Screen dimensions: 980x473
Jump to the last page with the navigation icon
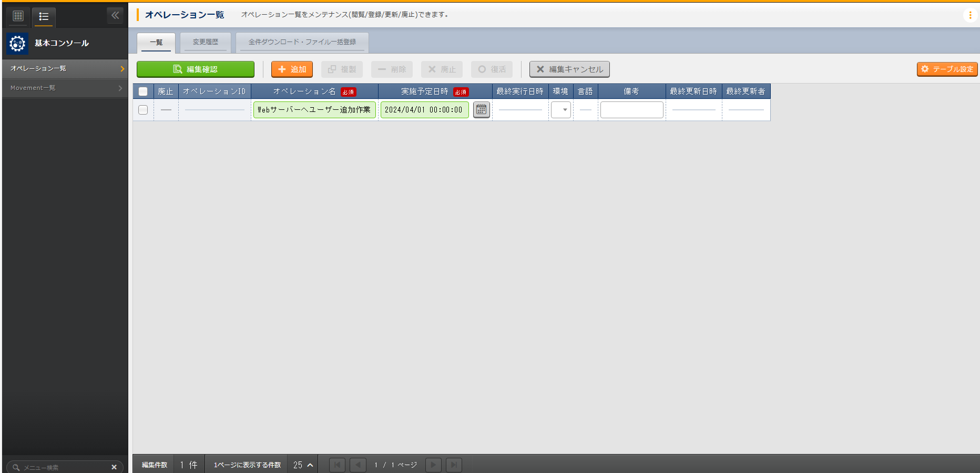[x=453, y=465]
